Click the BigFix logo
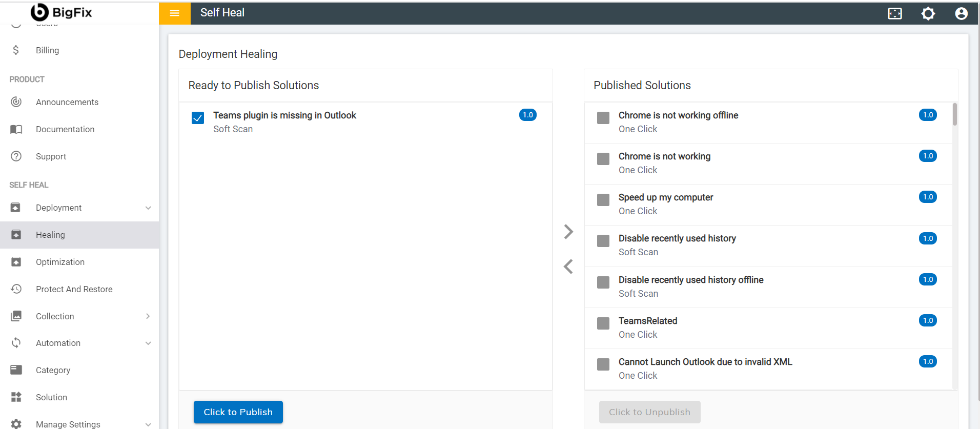 (62, 12)
